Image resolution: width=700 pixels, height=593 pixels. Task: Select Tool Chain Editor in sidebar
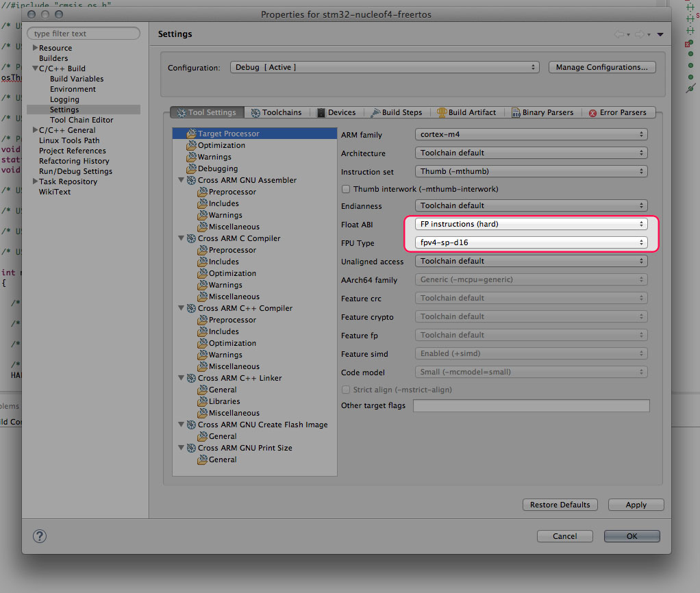point(82,120)
